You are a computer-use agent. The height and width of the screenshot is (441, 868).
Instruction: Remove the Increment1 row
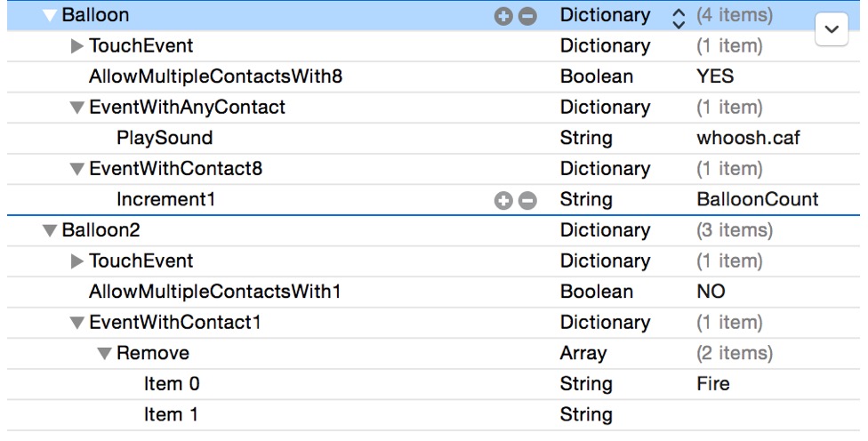click(527, 201)
